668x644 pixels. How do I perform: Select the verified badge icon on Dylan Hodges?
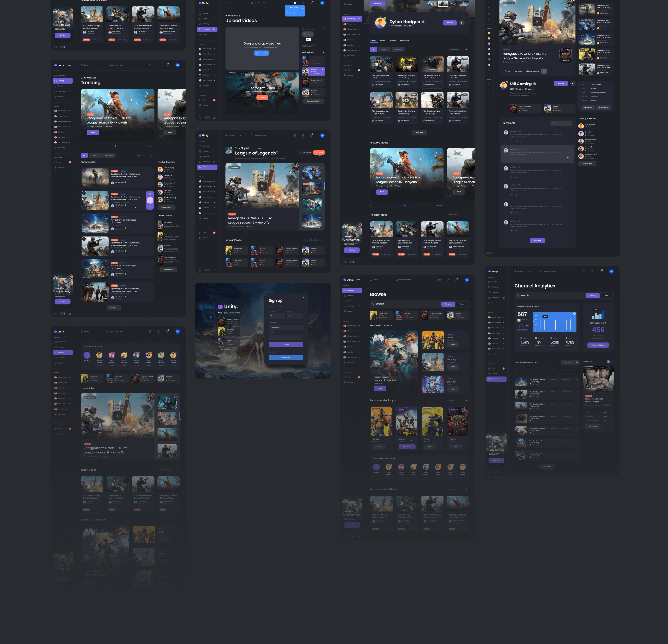coord(425,23)
